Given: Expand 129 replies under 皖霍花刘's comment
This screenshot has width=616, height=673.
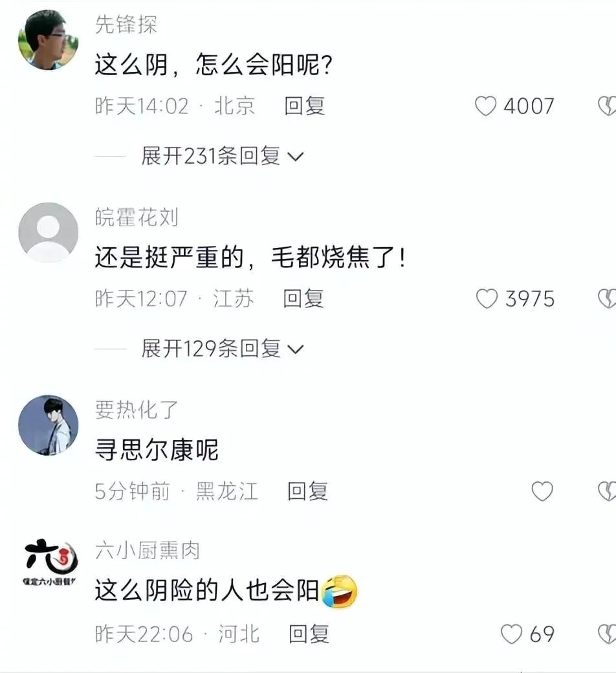Looking at the screenshot, I should pos(223,348).
